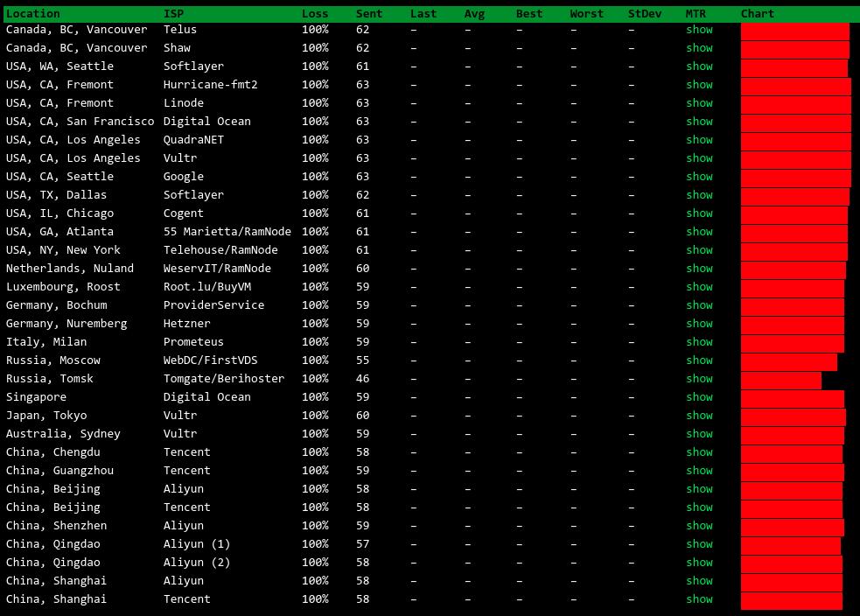Click '55 Marietta/RamNode' ISP text

[227, 232]
